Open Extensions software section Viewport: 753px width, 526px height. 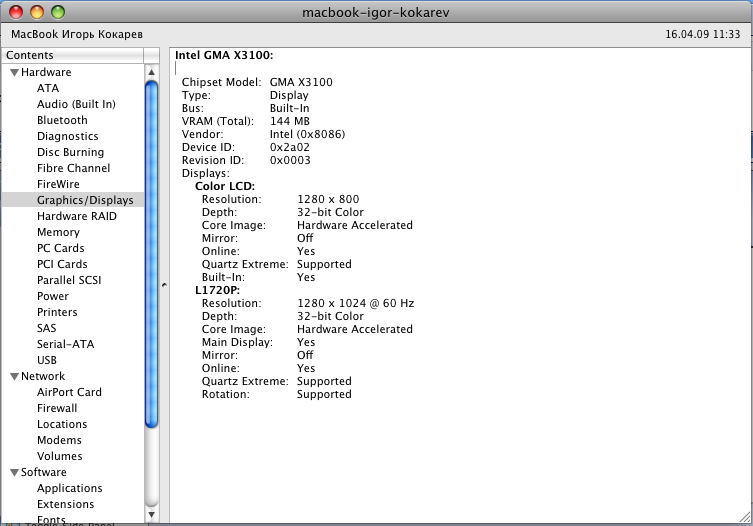65,504
